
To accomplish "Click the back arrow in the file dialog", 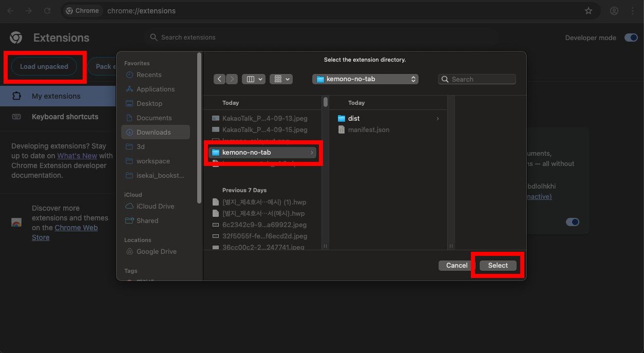I will [219, 79].
